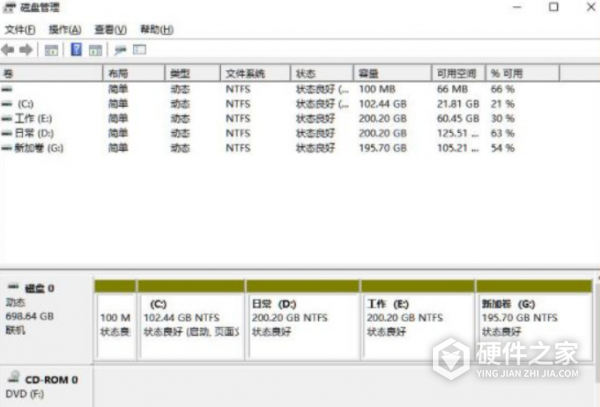Click the volume icon beside 日常 (D:)
This screenshot has width=600, height=407.
(7, 133)
